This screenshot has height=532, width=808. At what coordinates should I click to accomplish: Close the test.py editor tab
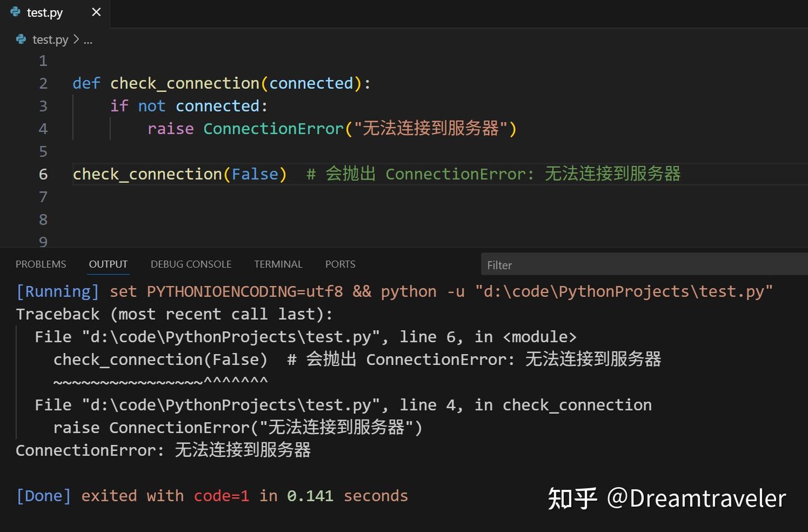pyautogui.click(x=95, y=12)
